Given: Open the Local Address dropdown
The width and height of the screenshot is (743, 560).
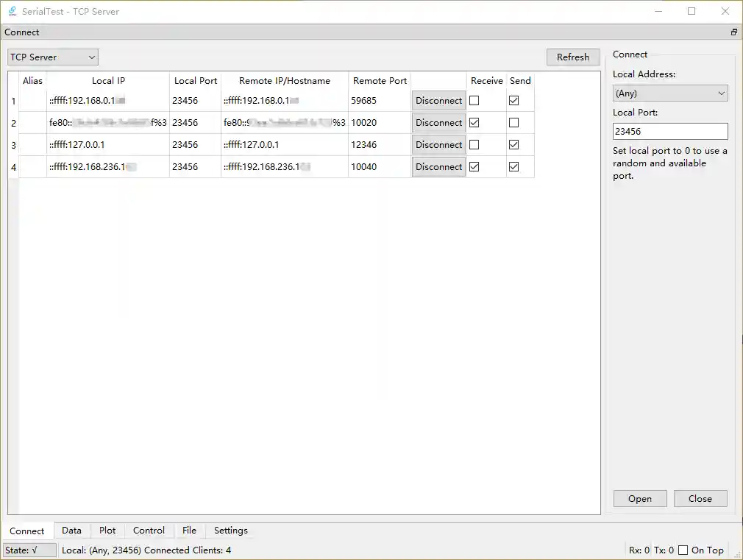Looking at the screenshot, I should pos(669,93).
